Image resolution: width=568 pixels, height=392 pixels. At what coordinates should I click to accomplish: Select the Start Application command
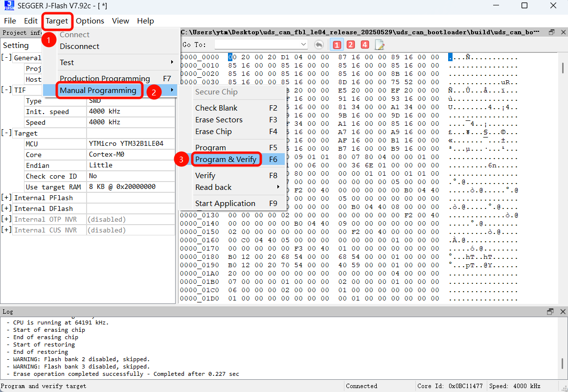coord(226,204)
